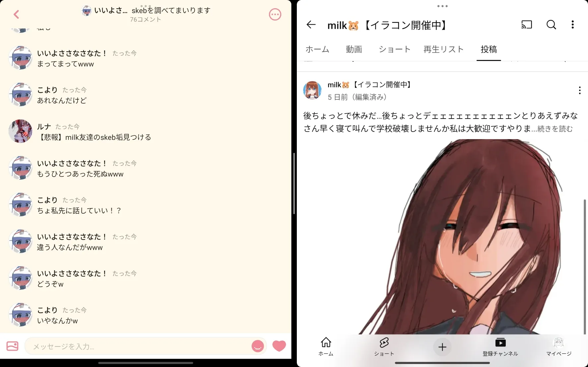The width and height of the screenshot is (588, 367).
Task: Open channel header vertical three-dot menu
Action: (573, 25)
